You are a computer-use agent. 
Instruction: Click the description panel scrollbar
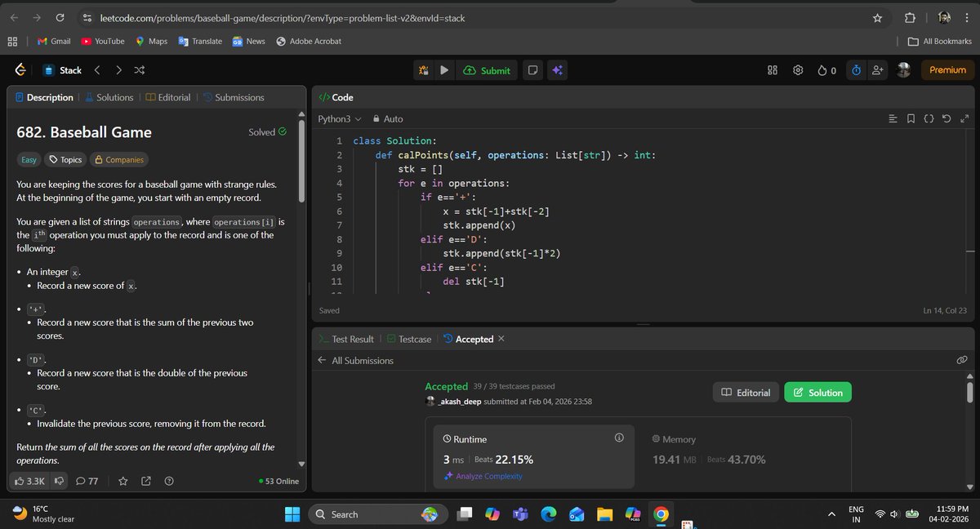[301, 160]
